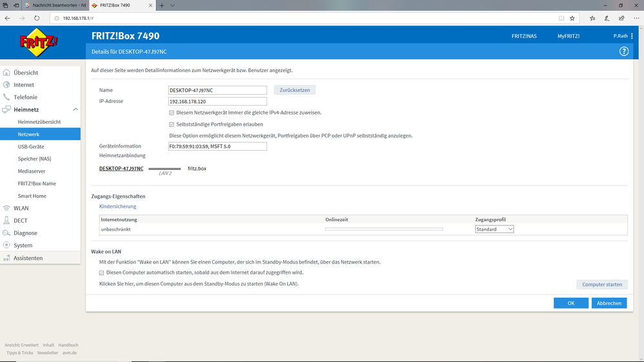This screenshot has width=644, height=362.
Task: Open Tipps & Tricks footer link
Action: click(20, 353)
